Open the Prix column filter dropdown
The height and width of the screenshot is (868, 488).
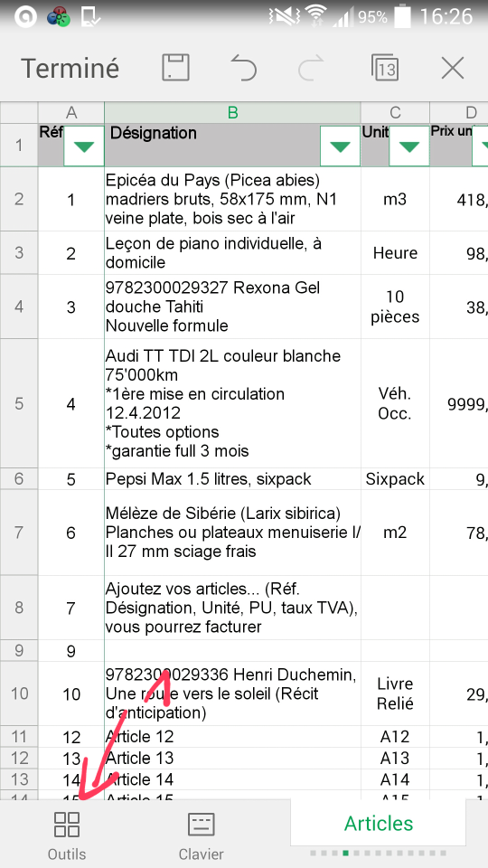pyautogui.click(x=480, y=146)
